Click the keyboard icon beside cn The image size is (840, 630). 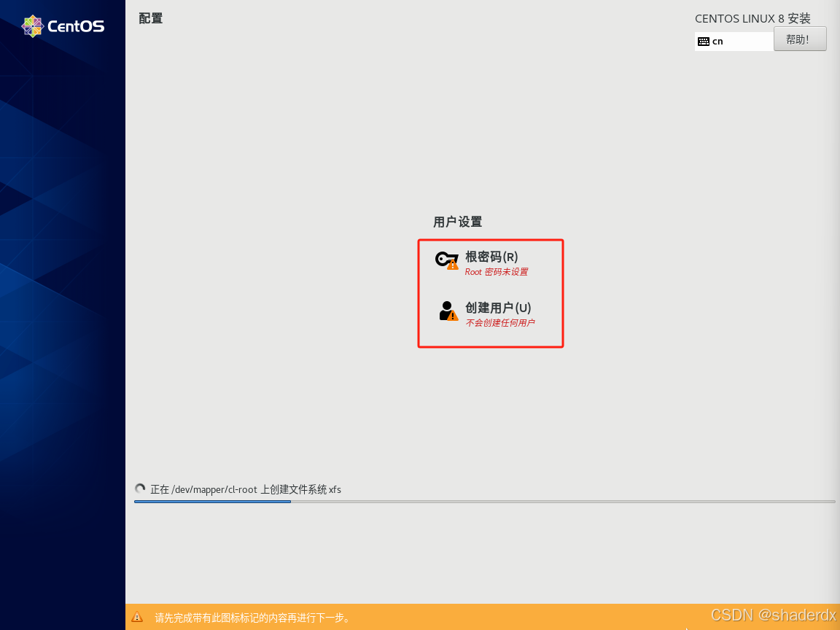pyautogui.click(x=704, y=42)
